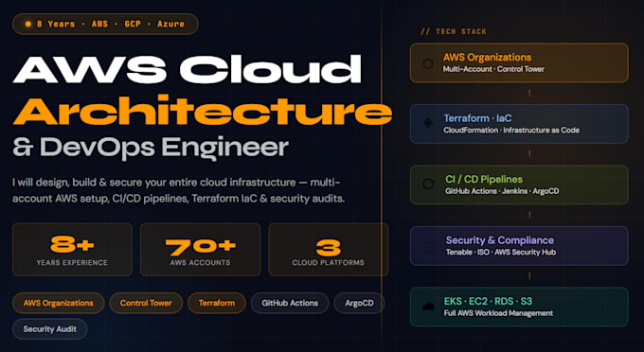
Task: Open the AWS Organizations tech stack card
Action: [519, 62]
